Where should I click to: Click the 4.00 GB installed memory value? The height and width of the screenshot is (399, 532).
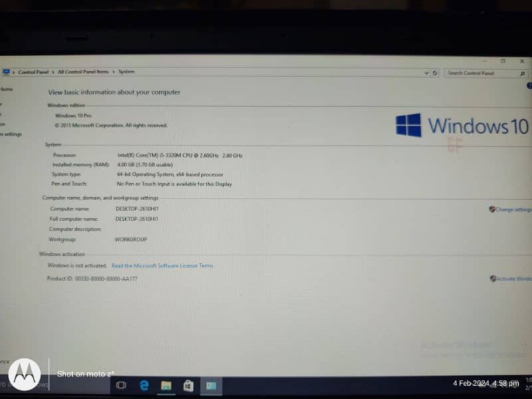pyautogui.click(x=145, y=164)
